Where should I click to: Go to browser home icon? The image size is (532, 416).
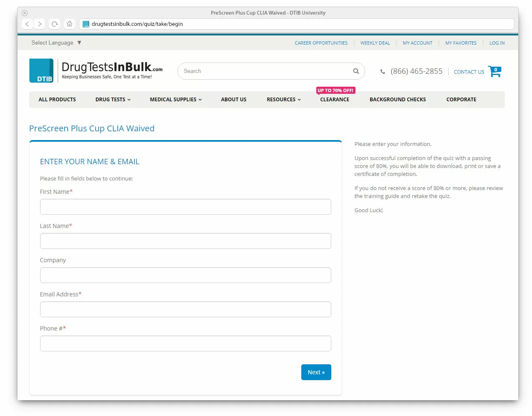70,24
